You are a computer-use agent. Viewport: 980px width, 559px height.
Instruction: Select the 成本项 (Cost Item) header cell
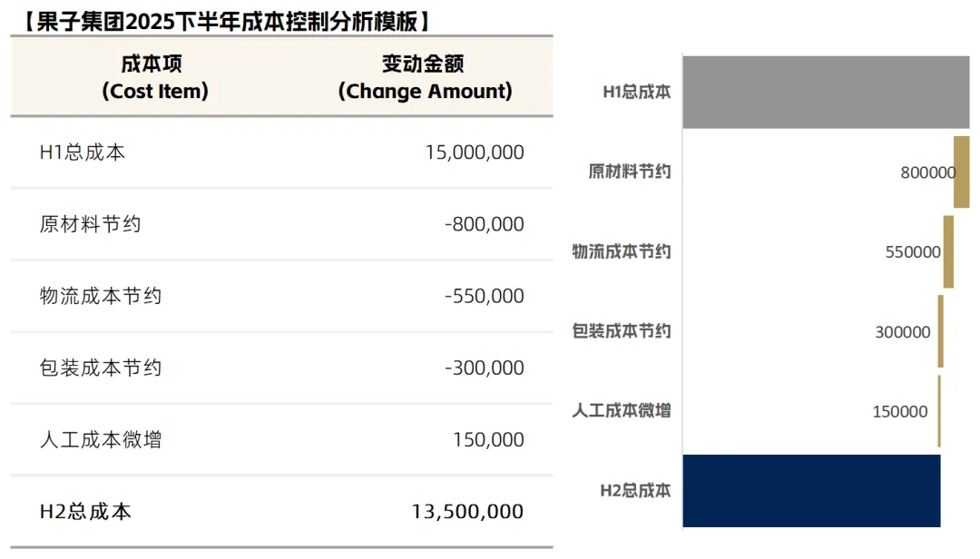tap(154, 77)
